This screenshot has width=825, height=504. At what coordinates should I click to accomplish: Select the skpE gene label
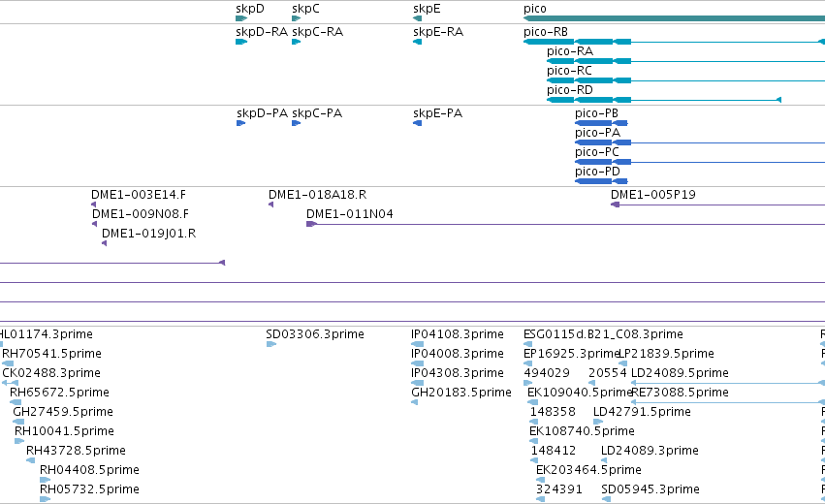pyautogui.click(x=427, y=9)
